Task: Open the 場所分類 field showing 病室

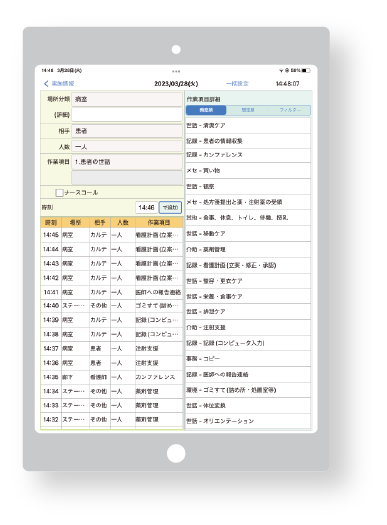Action: click(x=127, y=99)
